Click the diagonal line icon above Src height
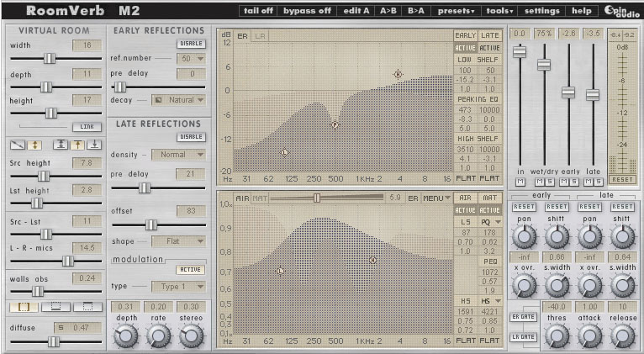644x354 pixels. [x=18, y=145]
